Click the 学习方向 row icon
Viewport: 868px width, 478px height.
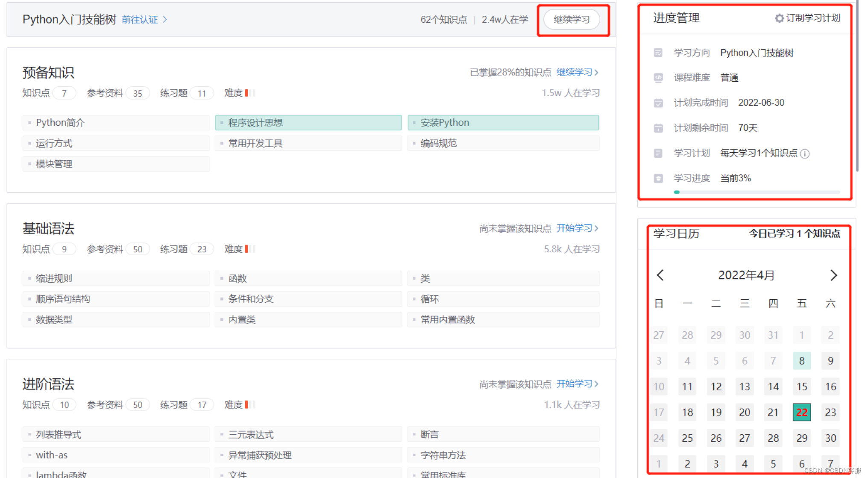(x=658, y=53)
